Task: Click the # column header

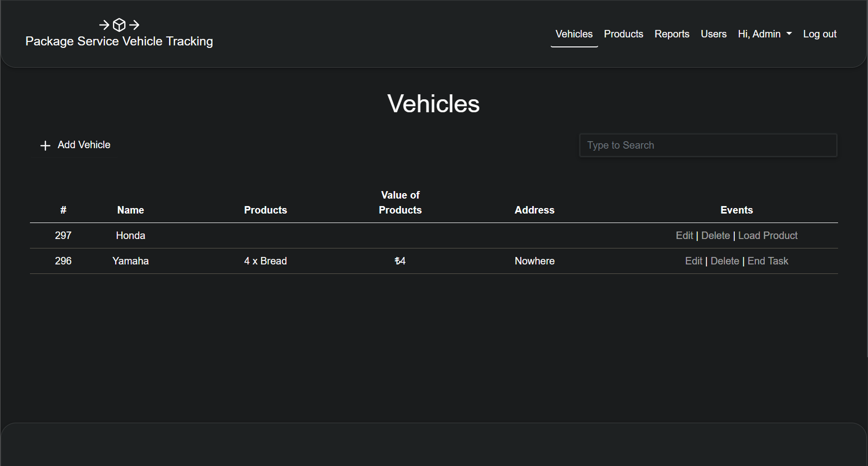Action: [63, 210]
